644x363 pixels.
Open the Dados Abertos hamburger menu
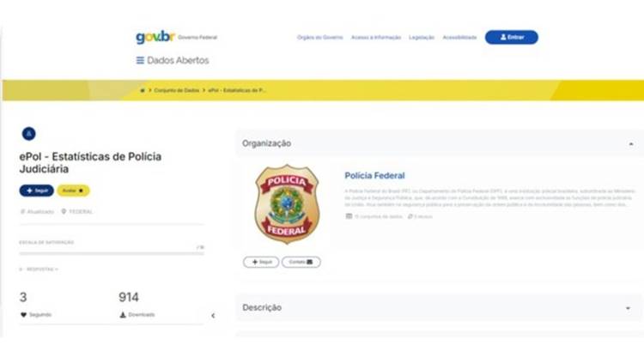coord(140,60)
